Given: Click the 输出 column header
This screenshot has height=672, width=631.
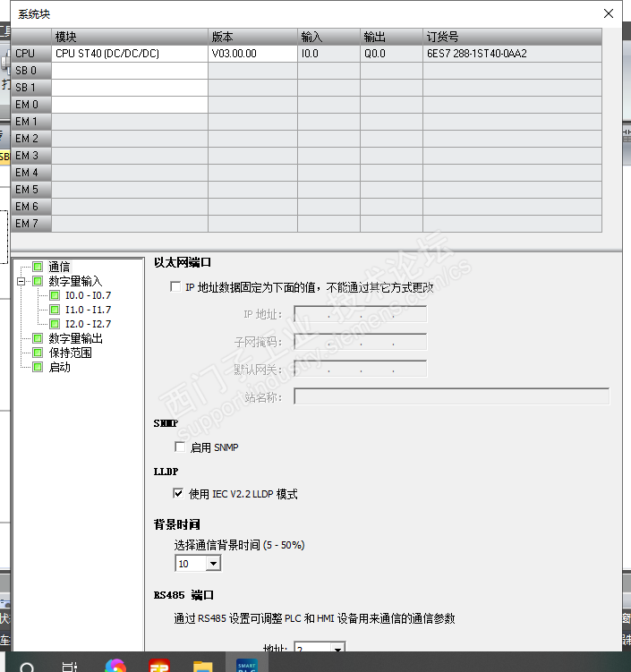Looking at the screenshot, I should coord(391,37).
